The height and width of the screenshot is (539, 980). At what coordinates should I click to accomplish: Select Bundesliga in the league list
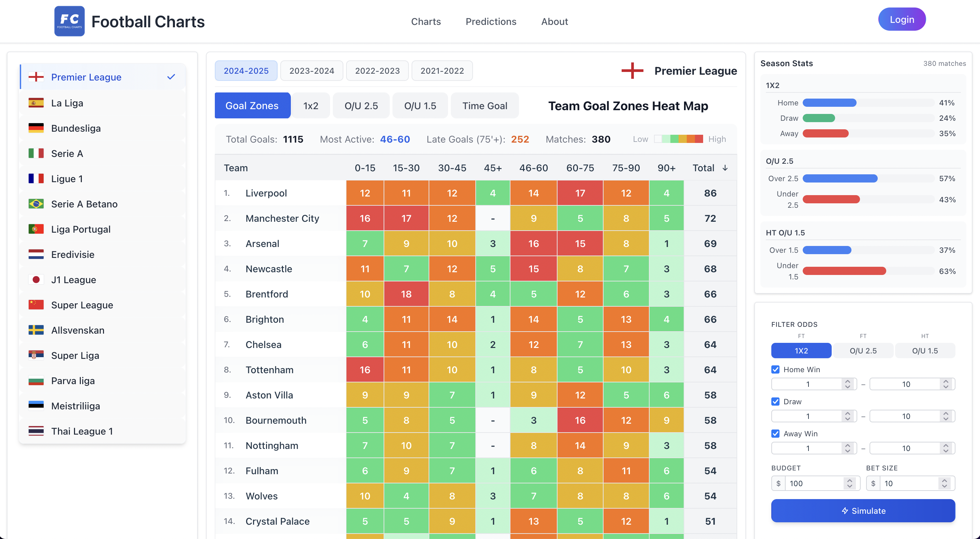[103, 128]
